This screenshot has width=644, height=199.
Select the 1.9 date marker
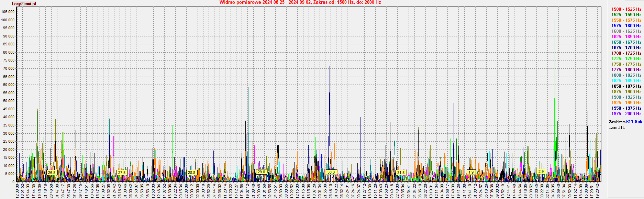(471, 172)
